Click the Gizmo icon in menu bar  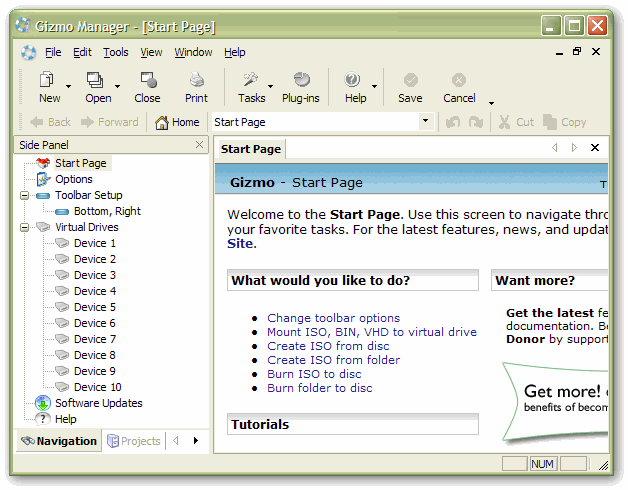pyautogui.click(x=28, y=52)
